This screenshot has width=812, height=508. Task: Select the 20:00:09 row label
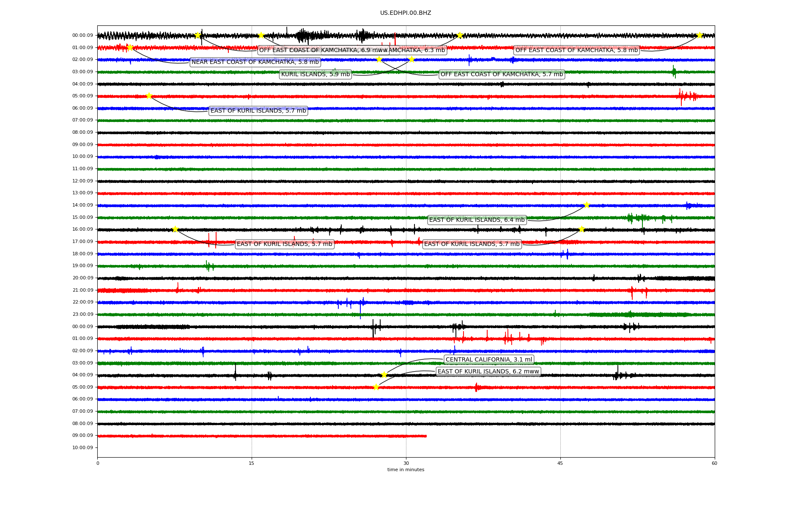tap(82, 278)
